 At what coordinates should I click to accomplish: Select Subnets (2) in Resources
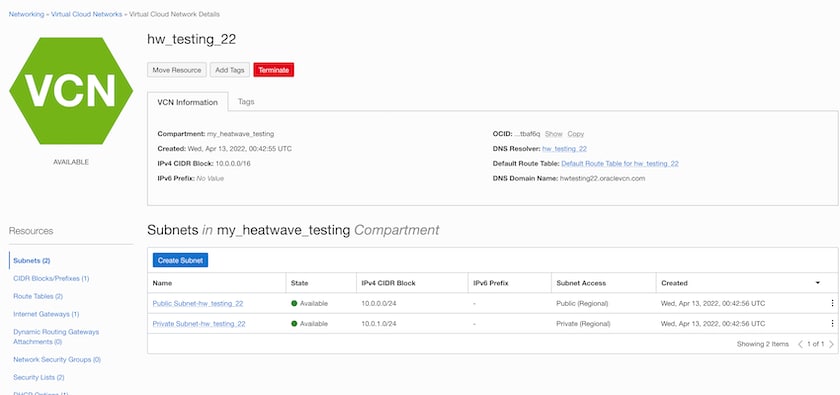[32, 260]
